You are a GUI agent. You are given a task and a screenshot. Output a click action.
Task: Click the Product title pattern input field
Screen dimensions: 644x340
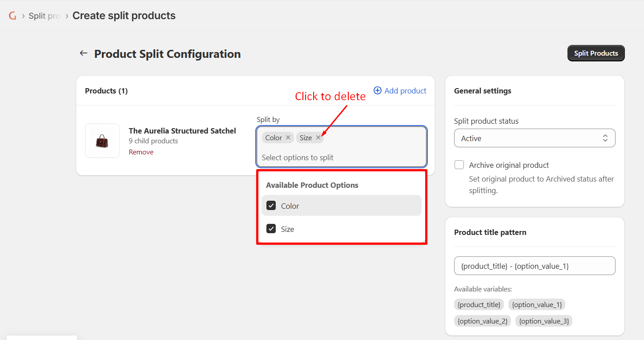pyautogui.click(x=535, y=266)
